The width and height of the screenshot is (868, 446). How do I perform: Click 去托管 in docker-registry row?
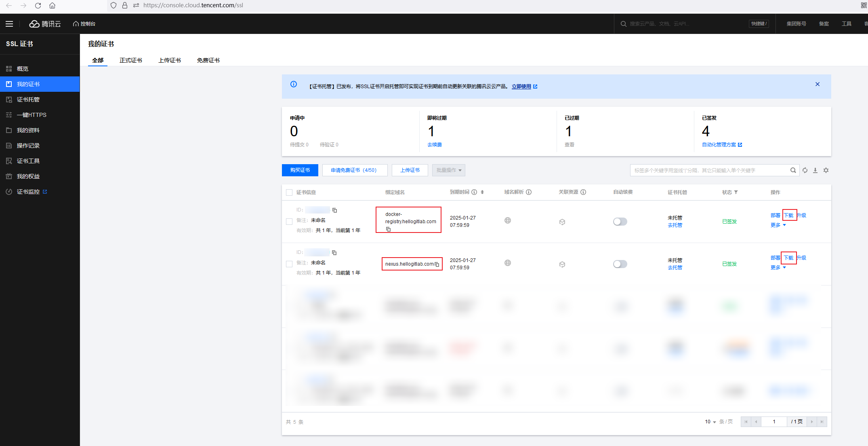pyautogui.click(x=675, y=225)
